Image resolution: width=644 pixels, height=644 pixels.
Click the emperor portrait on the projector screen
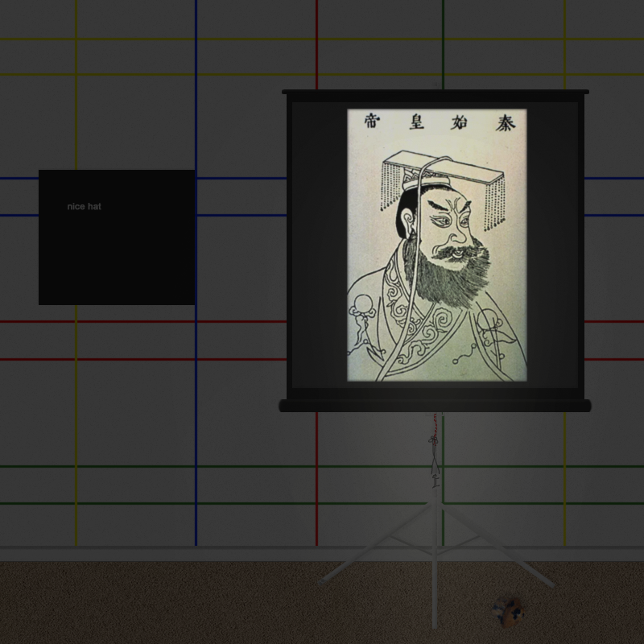tap(437, 246)
